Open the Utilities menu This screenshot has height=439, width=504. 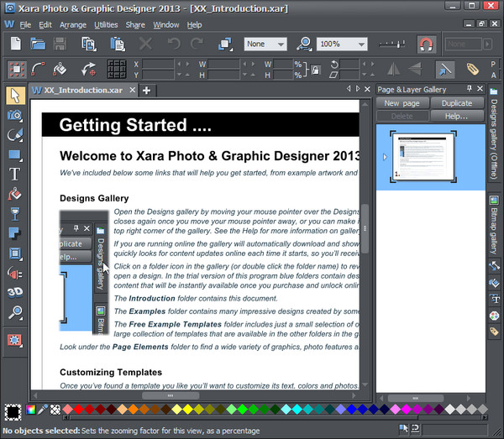tap(106, 24)
